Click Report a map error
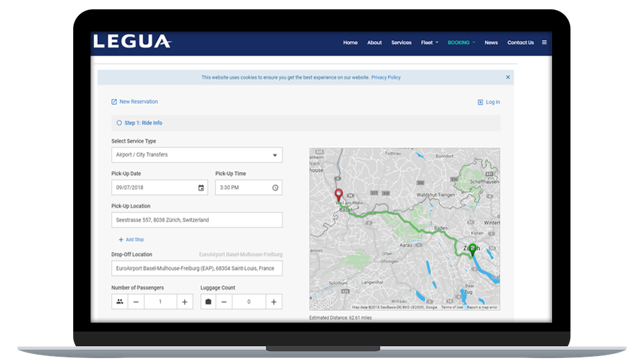The height and width of the screenshot is (360, 644). [x=482, y=307]
